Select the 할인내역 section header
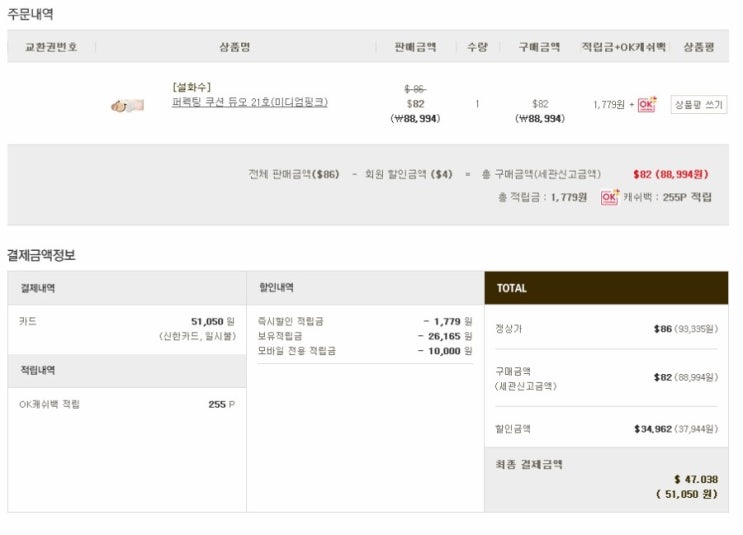 click(x=276, y=288)
